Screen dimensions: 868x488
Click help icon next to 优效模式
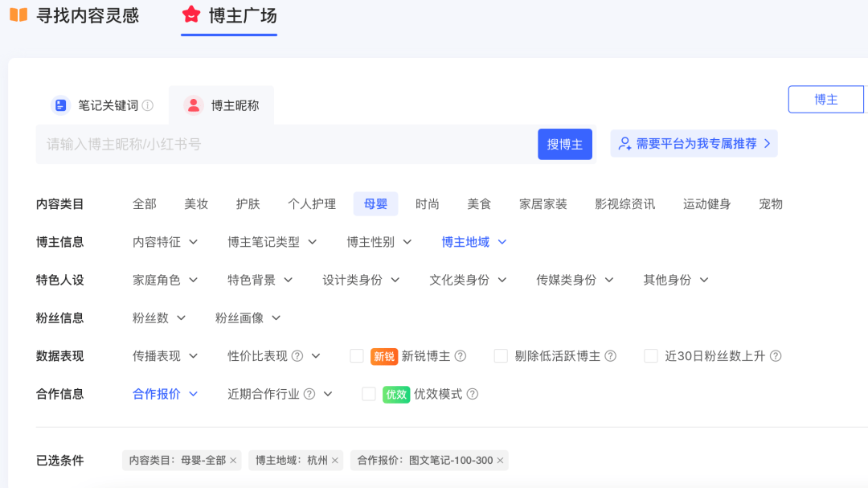tap(473, 394)
